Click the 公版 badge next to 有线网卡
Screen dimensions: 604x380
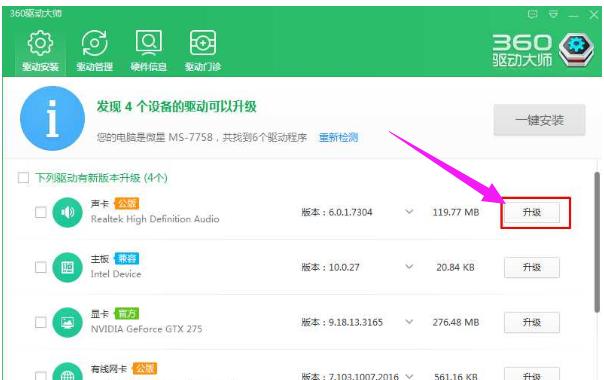pyautogui.click(x=145, y=369)
